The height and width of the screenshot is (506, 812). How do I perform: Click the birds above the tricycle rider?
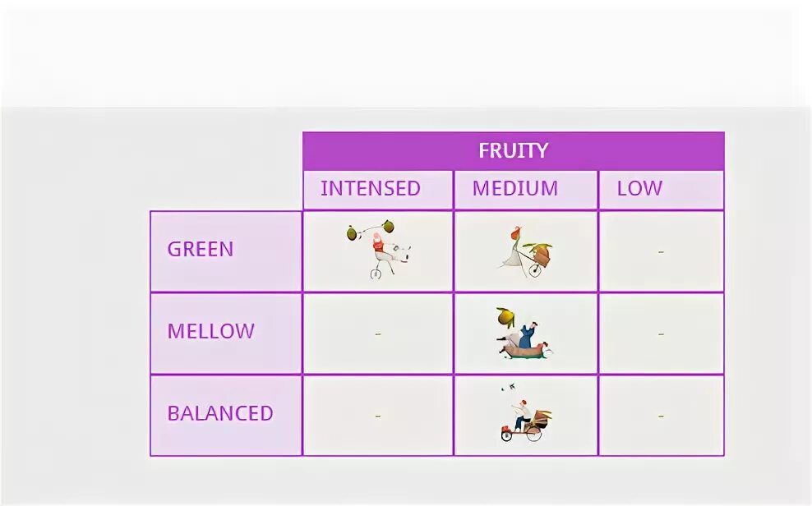(x=508, y=387)
